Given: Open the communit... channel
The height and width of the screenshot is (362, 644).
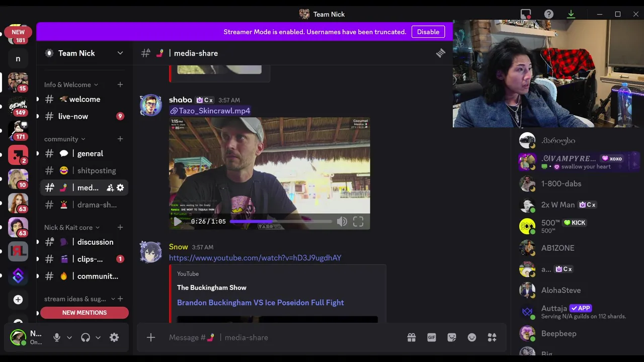Looking at the screenshot, I should (85, 276).
